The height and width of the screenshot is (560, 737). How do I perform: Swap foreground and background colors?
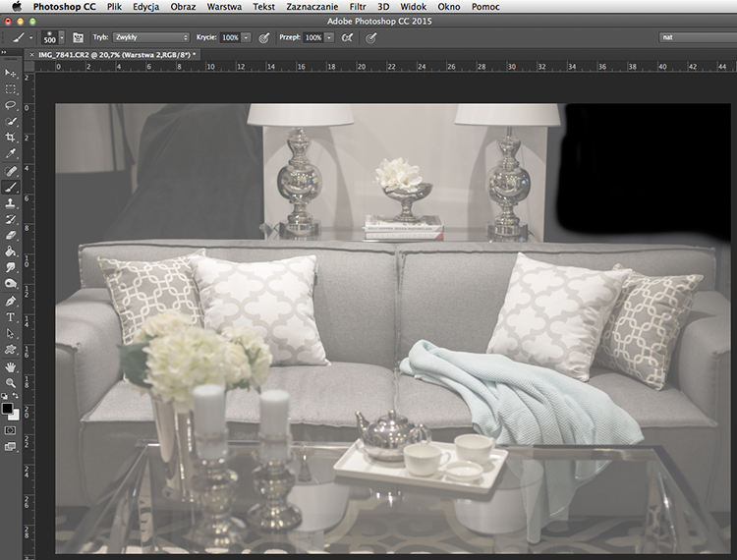click(16, 396)
